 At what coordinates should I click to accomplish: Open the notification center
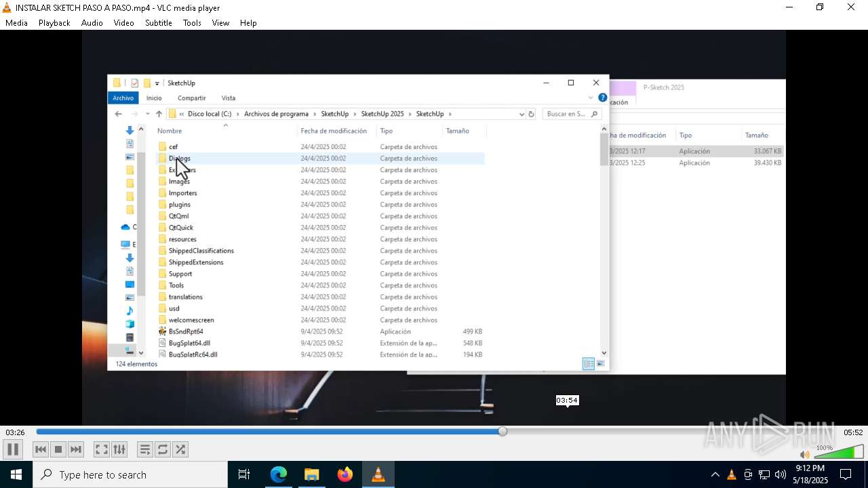pyautogui.click(x=846, y=474)
